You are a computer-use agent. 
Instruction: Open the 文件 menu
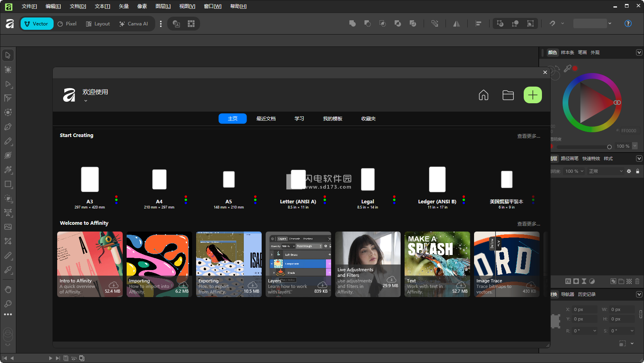[29, 6]
